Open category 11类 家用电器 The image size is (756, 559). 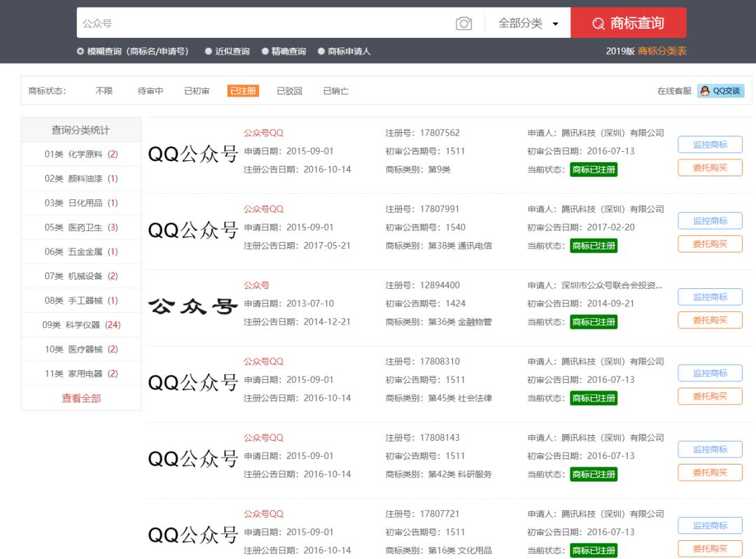click(81, 374)
